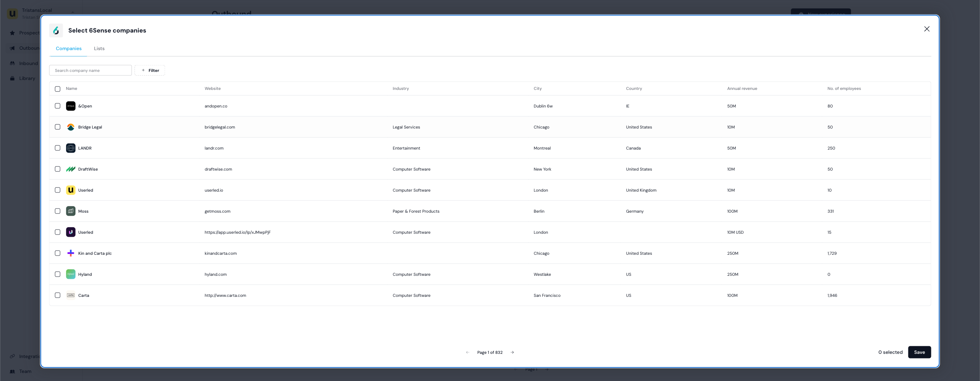Screen dimensions: 980x381
Task: Save the selected companies
Action: pos(919,352)
